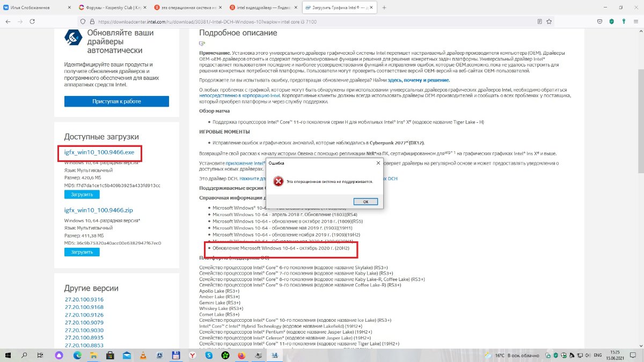Click Загрузить under the exe file
This screenshot has width=644, height=362.
click(82, 194)
